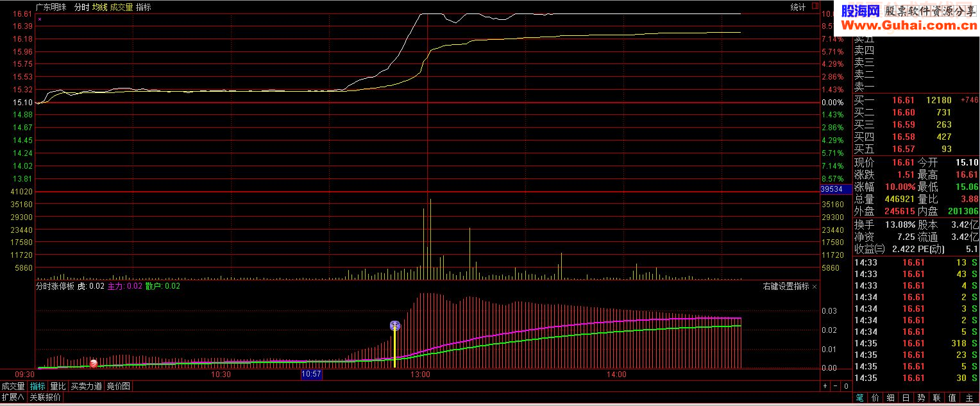Click the 主力: 0.02 indicator value
The image size is (980, 406).
pos(124,287)
